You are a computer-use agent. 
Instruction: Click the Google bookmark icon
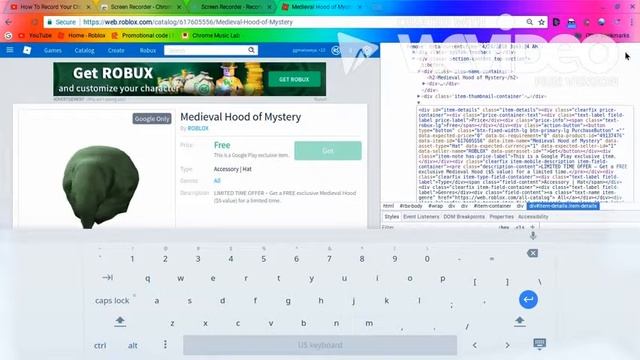[8, 36]
